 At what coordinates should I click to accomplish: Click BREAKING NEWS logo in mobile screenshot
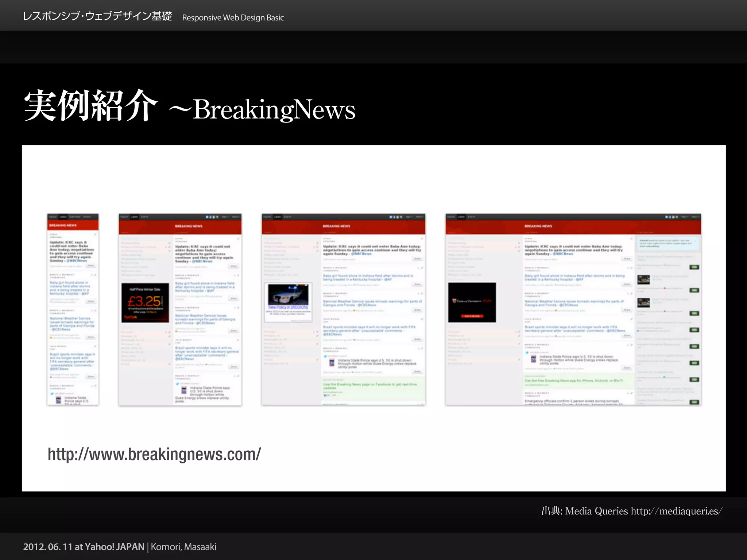click(x=63, y=225)
